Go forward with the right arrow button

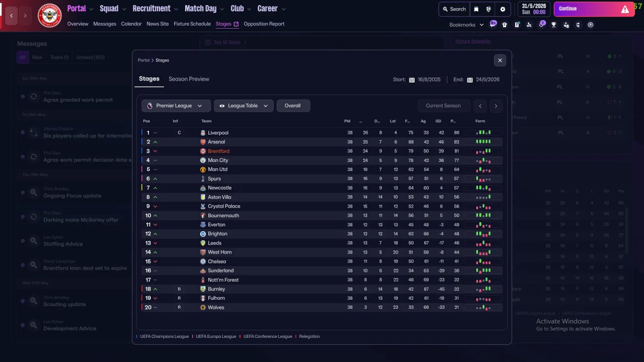click(x=25, y=16)
